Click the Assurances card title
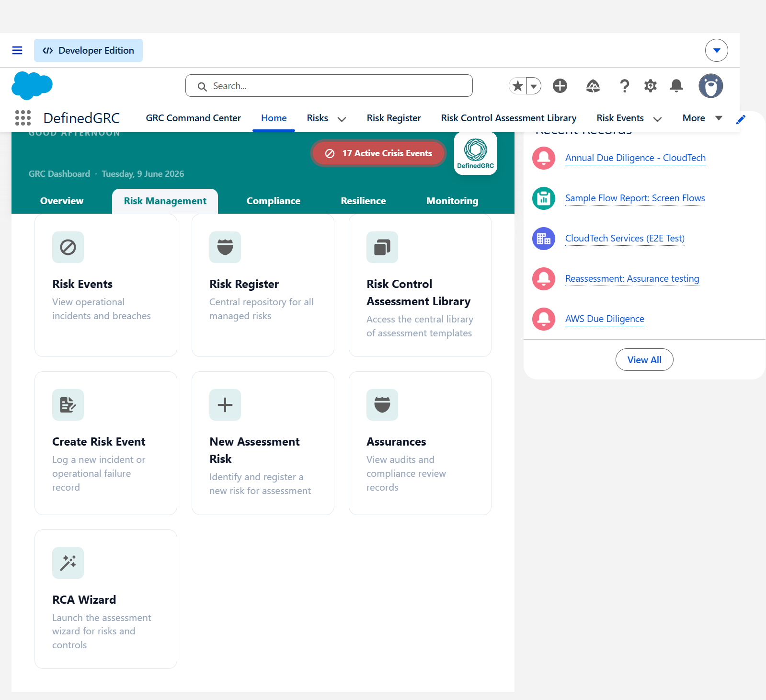The height and width of the screenshot is (700, 766). 396,442
